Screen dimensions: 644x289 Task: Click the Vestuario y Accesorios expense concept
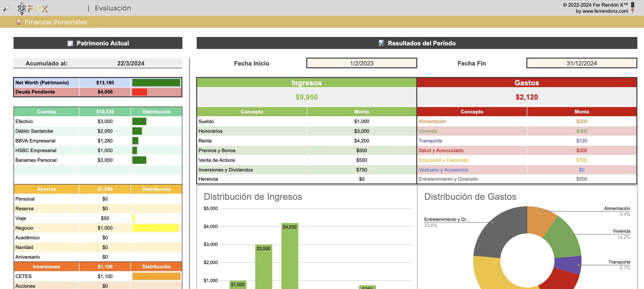443,170
